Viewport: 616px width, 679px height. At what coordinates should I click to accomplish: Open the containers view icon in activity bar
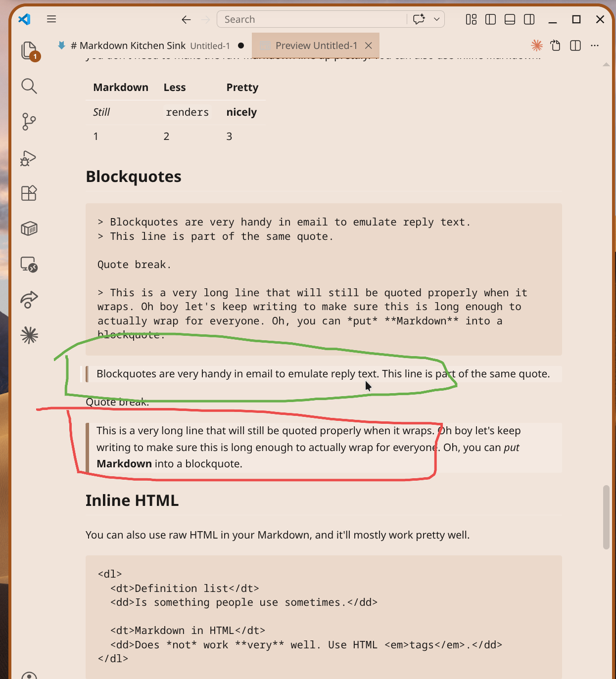tap(29, 228)
